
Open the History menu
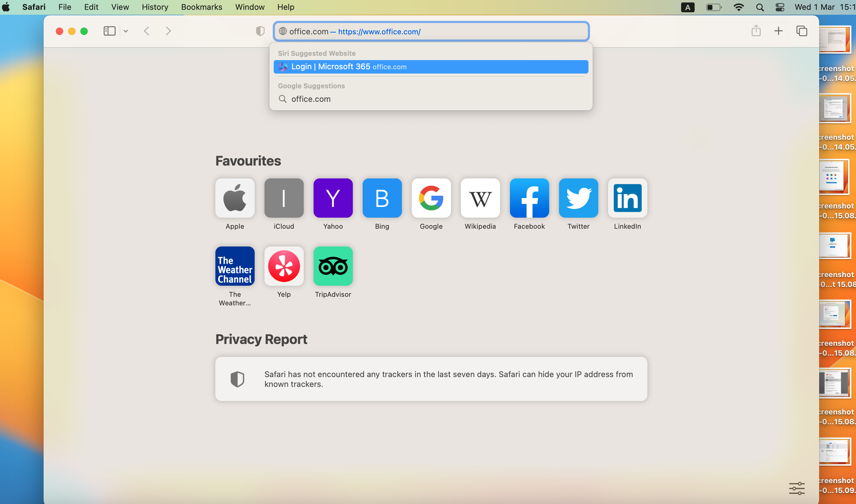(155, 7)
